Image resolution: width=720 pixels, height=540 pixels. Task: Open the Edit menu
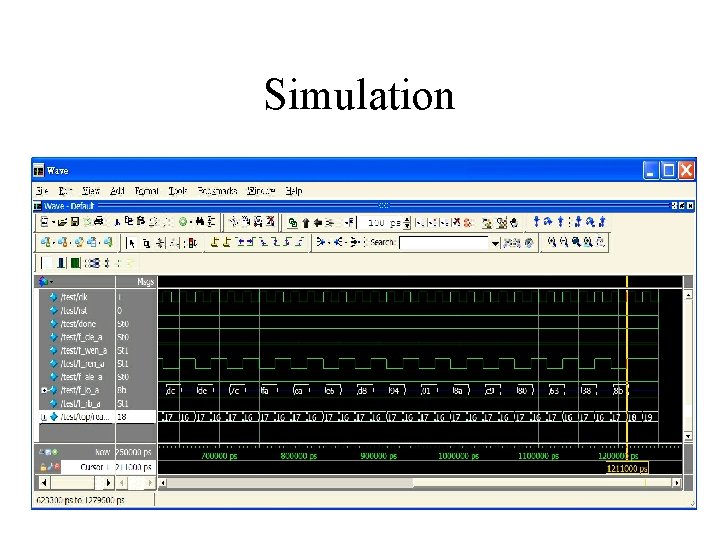[x=65, y=191]
